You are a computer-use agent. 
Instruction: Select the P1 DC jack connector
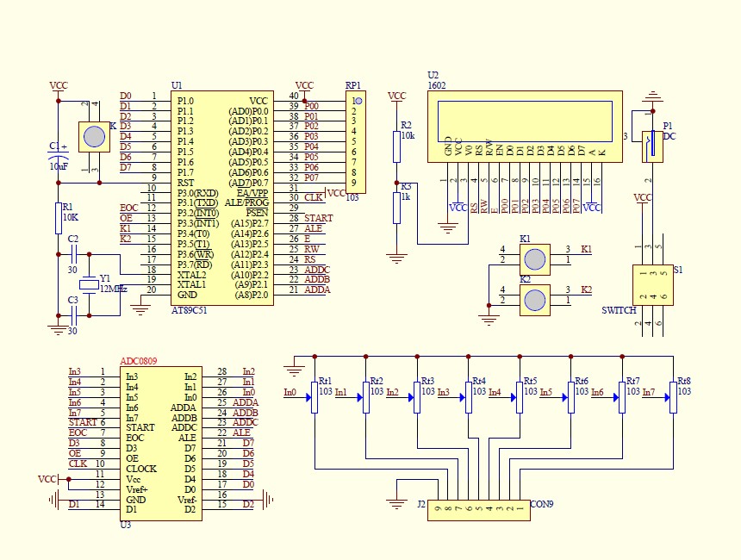click(652, 146)
